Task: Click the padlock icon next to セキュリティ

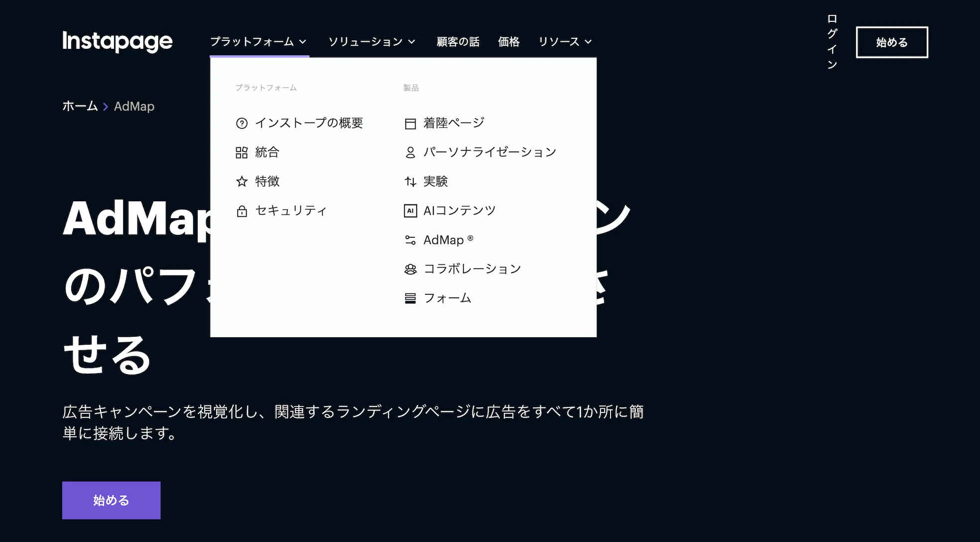Action: 242,211
